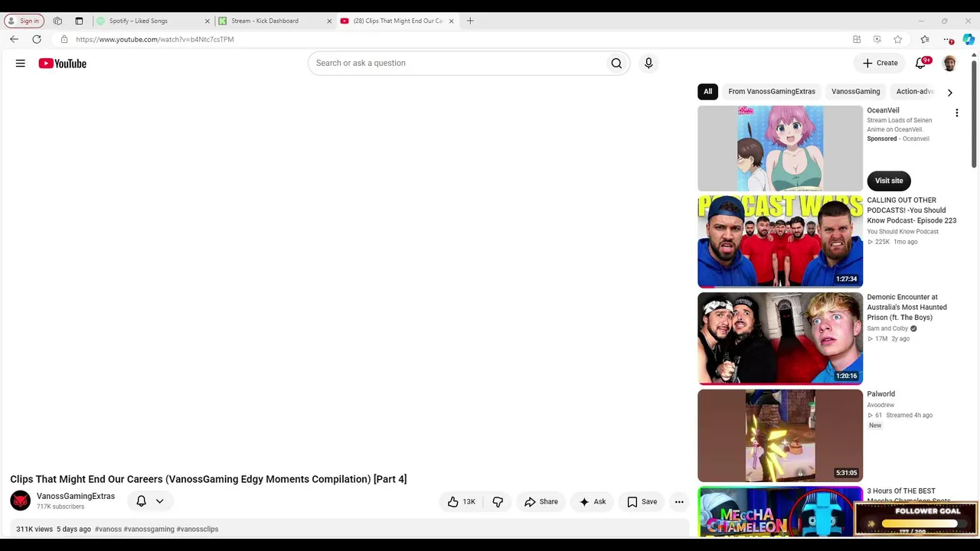Open YouTube notifications bell
Screen dimensions: 980x551
[921, 64]
